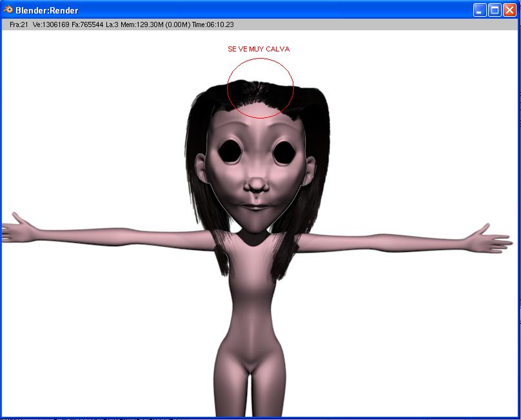Maximize the Blender:Render window
Image resolution: width=521 pixels, height=420 pixels.
coord(495,10)
